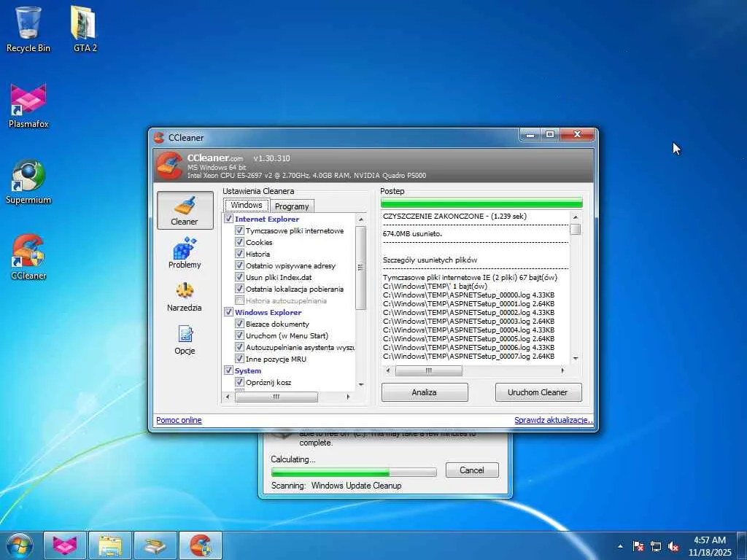Click the Disk Cleanup Calculating progress bar

[354, 472]
